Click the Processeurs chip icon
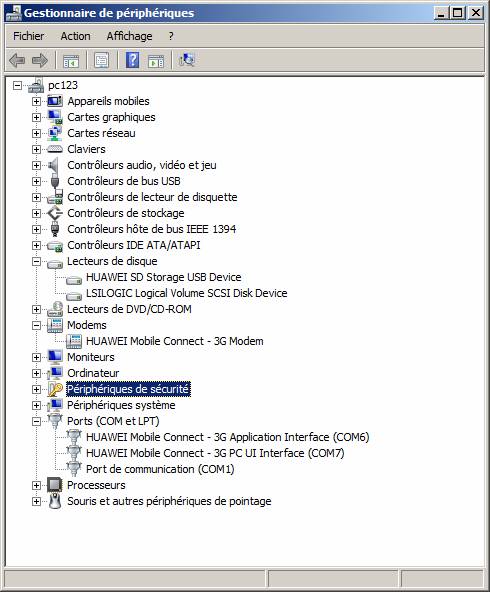This screenshot has height=592, width=490. tap(55, 485)
